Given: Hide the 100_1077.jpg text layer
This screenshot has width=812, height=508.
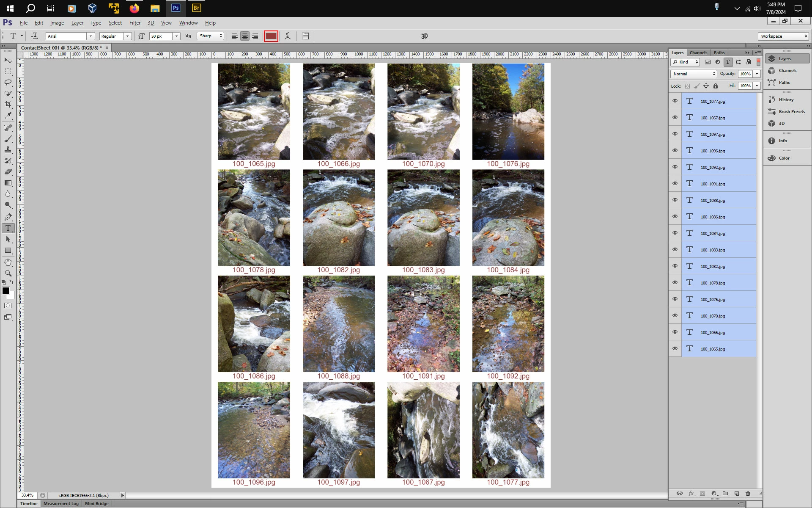Looking at the screenshot, I should (x=675, y=101).
